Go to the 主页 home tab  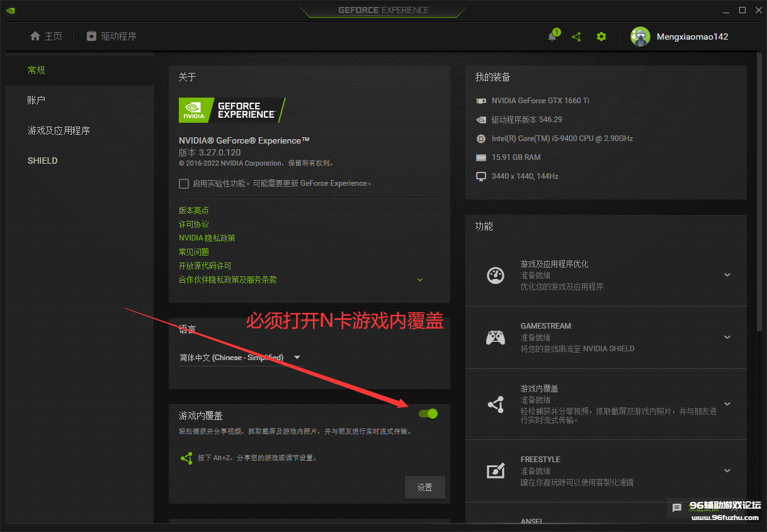pos(47,37)
